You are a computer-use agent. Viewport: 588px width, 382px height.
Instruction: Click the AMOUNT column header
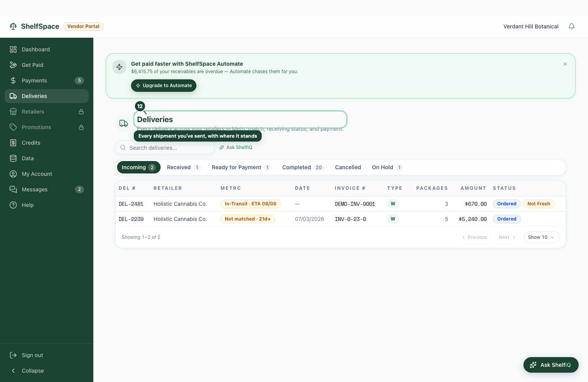473,188
